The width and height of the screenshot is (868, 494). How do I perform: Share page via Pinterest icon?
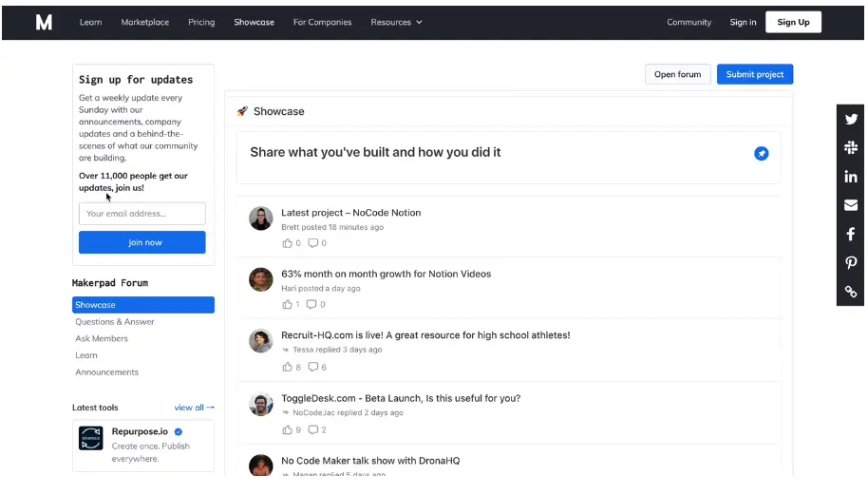click(851, 263)
